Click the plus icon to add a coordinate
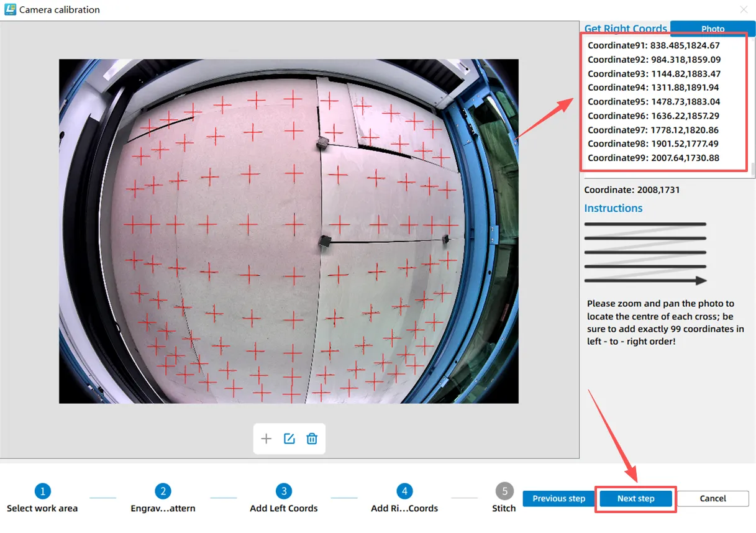The width and height of the screenshot is (756, 533). (266, 439)
